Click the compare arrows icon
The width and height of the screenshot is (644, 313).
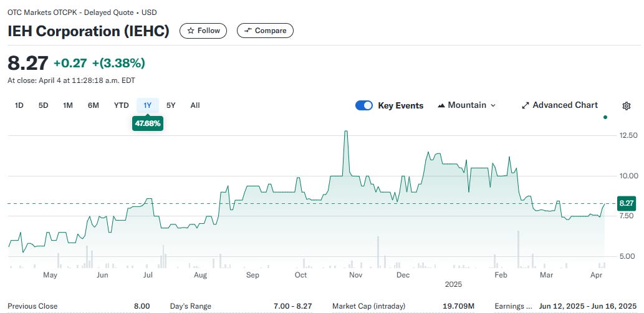pos(248,31)
